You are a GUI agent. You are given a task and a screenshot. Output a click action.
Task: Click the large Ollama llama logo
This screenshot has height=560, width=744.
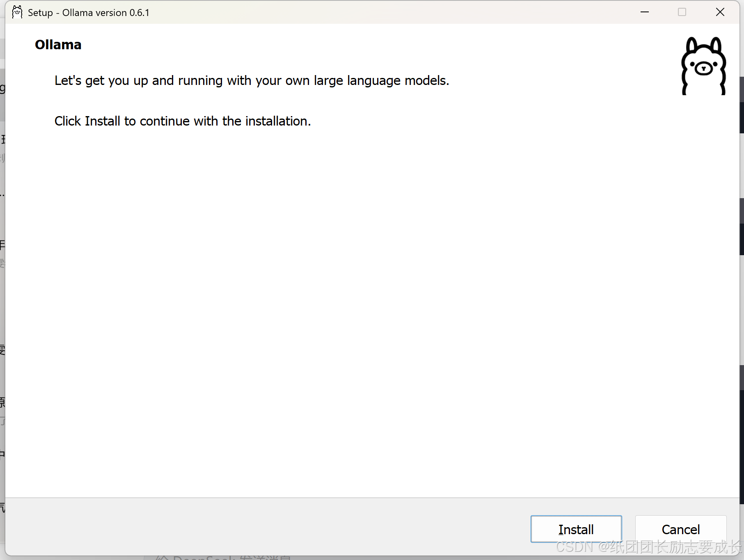click(x=703, y=66)
